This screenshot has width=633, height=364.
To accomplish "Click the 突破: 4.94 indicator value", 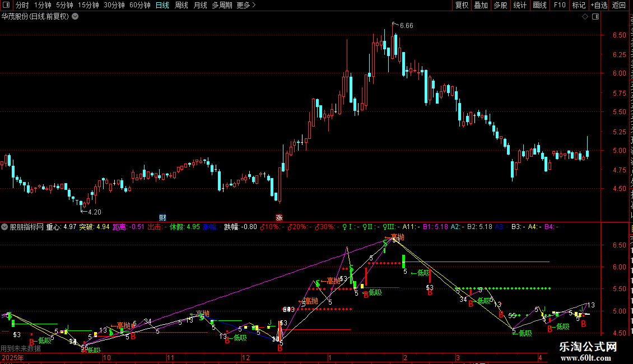I will pos(95,227).
